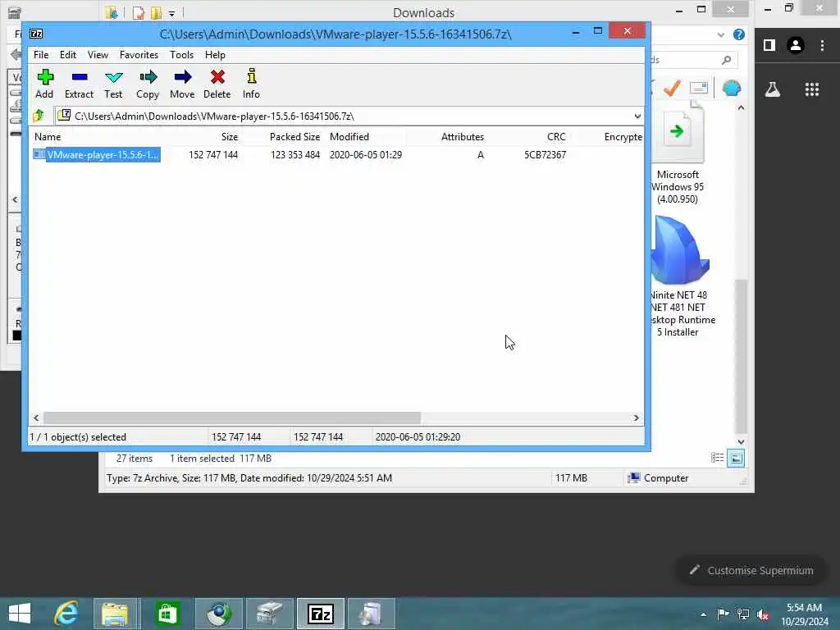Expand the Explorer ribbon chevron
Viewport: 840px width, 630px height.
pyautogui.click(x=720, y=34)
